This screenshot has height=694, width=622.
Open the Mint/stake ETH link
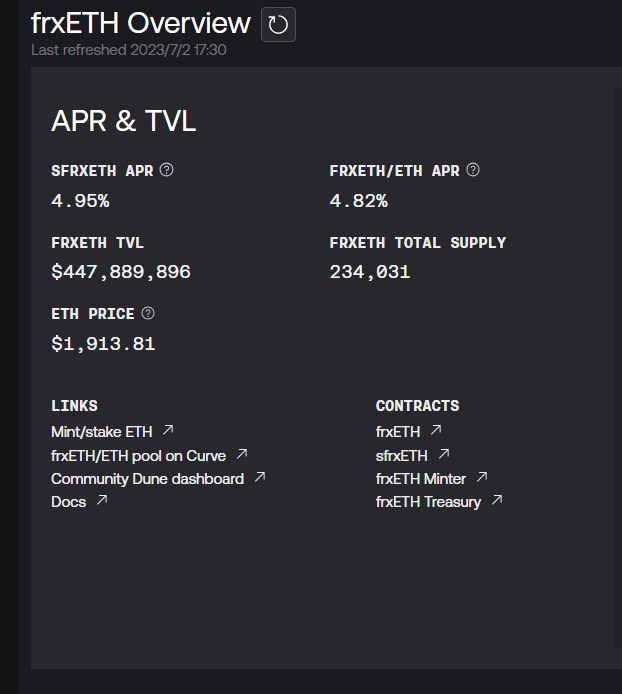[102, 431]
